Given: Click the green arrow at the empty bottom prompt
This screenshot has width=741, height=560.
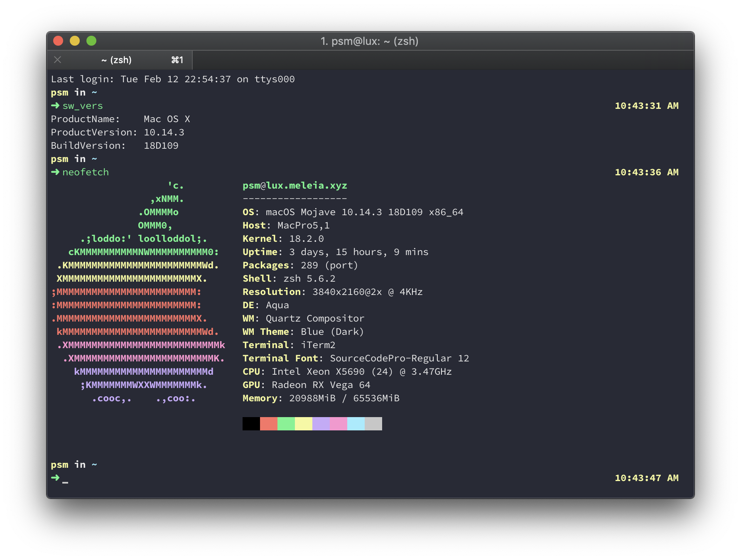Looking at the screenshot, I should (54, 478).
